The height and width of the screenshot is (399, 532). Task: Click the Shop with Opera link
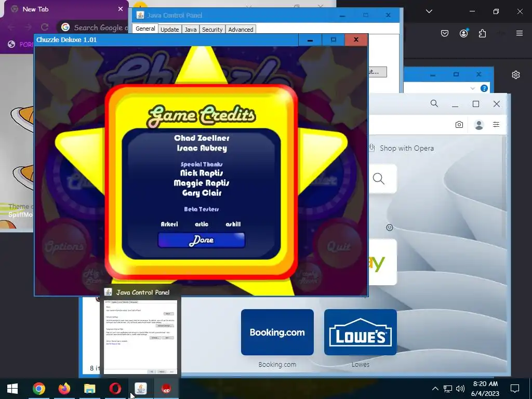pyautogui.click(x=406, y=148)
